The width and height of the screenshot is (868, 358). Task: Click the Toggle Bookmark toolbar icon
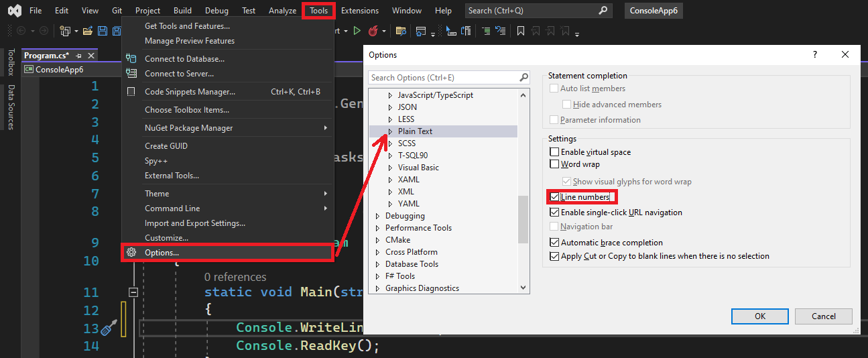tap(519, 31)
